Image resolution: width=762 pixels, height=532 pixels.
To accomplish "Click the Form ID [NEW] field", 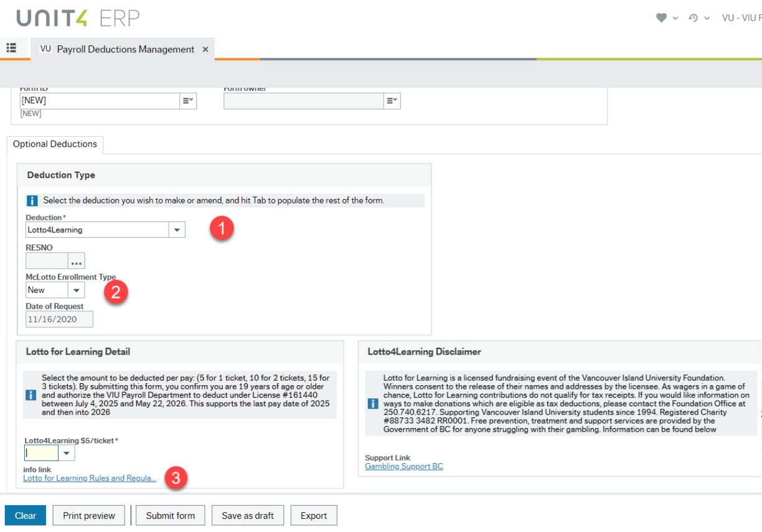I will point(100,101).
